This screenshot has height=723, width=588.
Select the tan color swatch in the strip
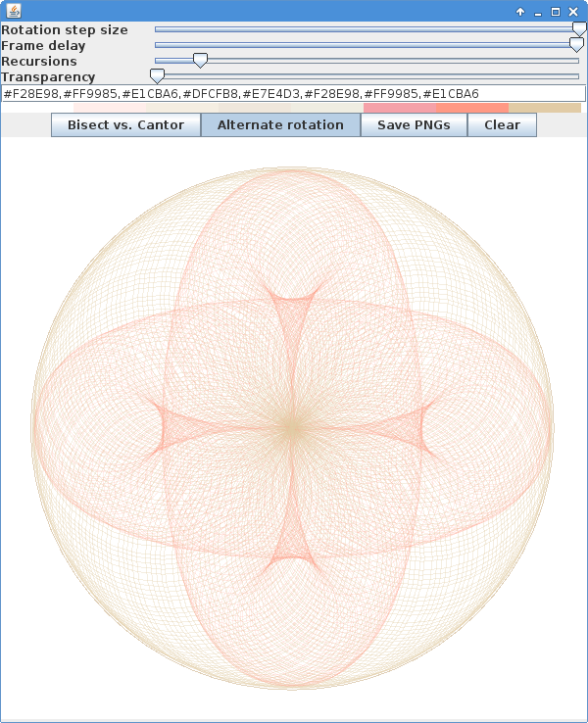(x=544, y=108)
